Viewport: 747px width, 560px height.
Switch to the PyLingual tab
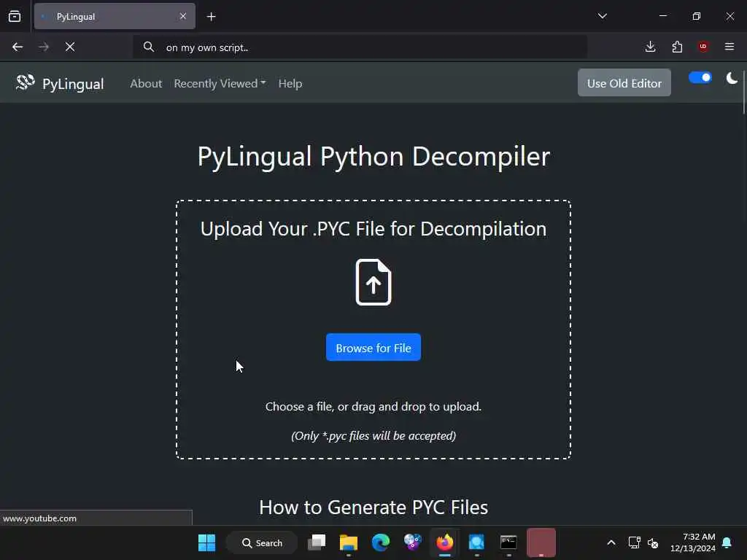point(115,17)
